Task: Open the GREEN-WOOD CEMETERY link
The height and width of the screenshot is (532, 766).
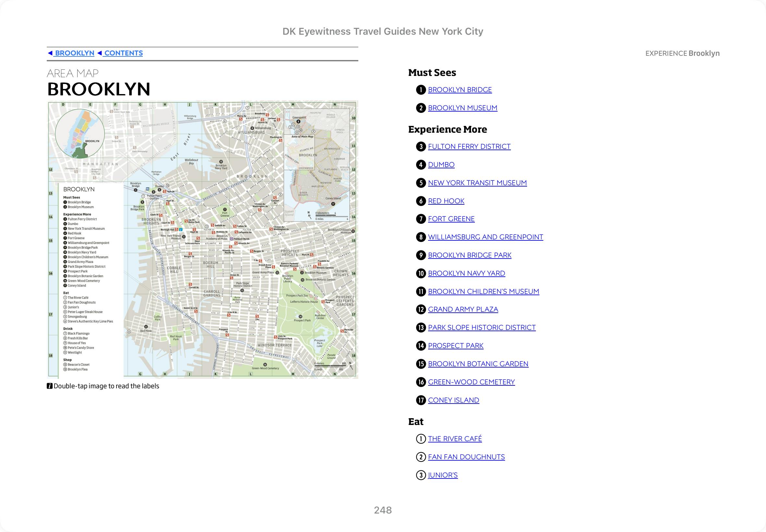Action: pyautogui.click(x=471, y=382)
